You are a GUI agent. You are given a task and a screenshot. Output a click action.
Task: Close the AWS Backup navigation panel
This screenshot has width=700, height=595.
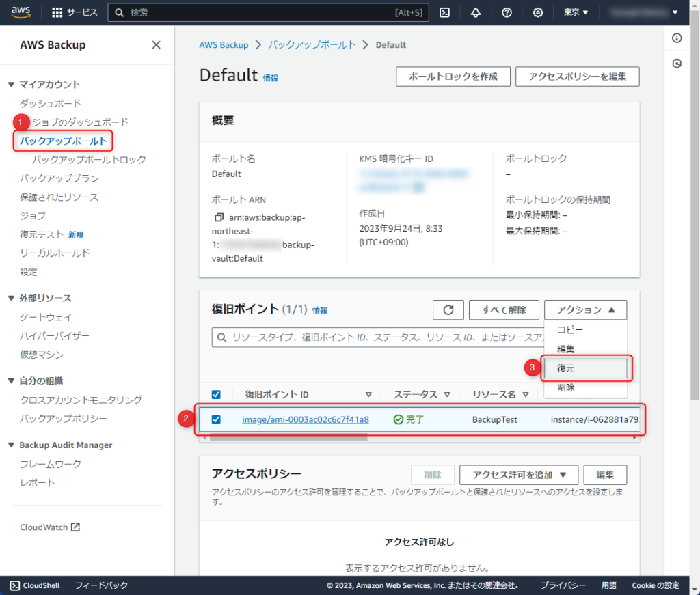point(156,45)
